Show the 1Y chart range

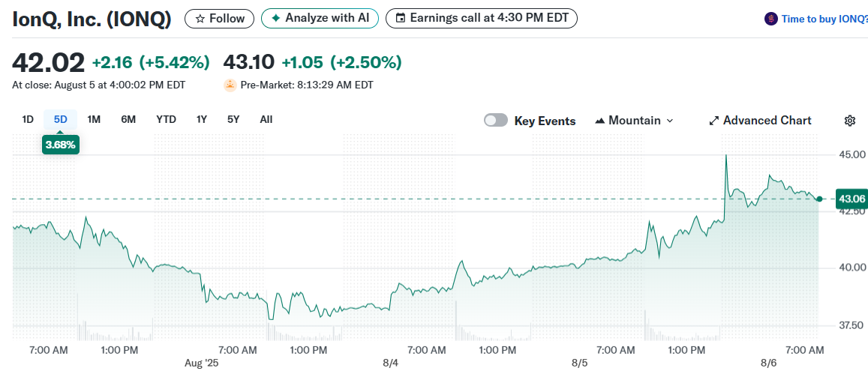[202, 119]
